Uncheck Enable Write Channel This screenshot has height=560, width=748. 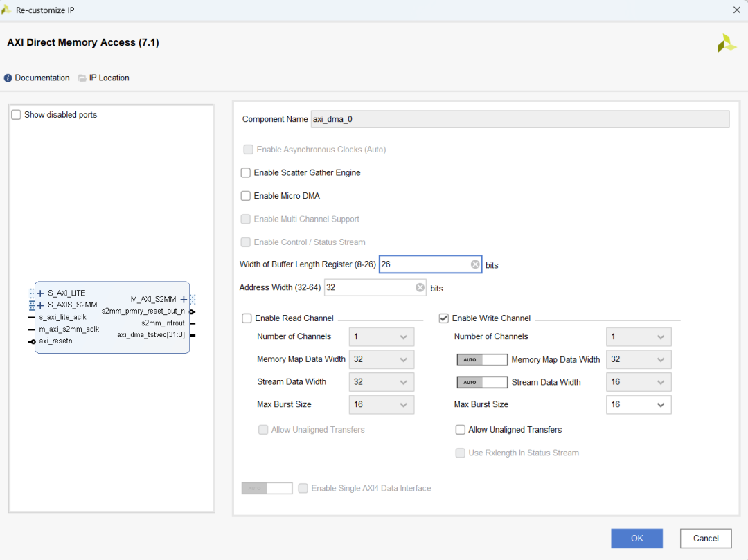click(444, 318)
